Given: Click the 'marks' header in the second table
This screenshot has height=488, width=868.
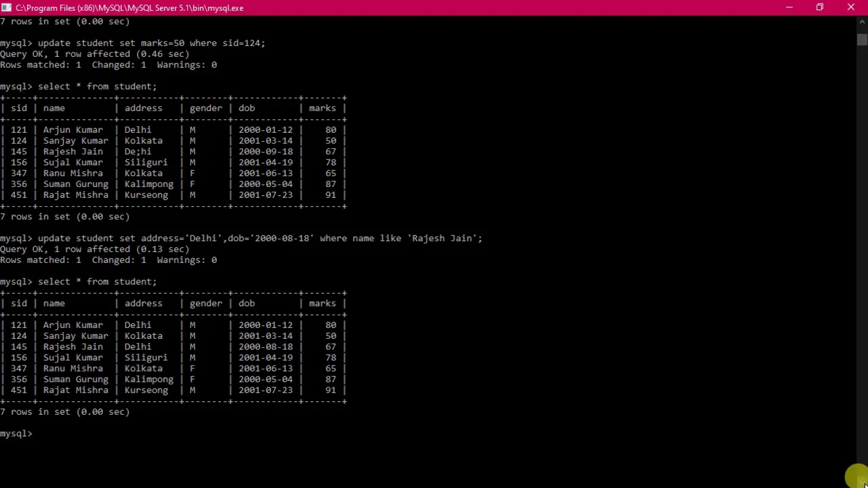Looking at the screenshot, I should 322,304.
